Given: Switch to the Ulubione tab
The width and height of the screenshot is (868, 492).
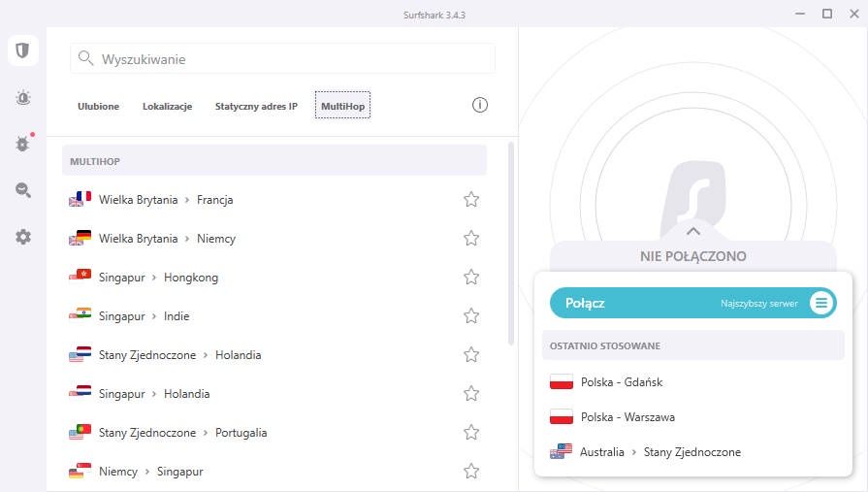Looking at the screenshot, I should [x=99, y=106].
